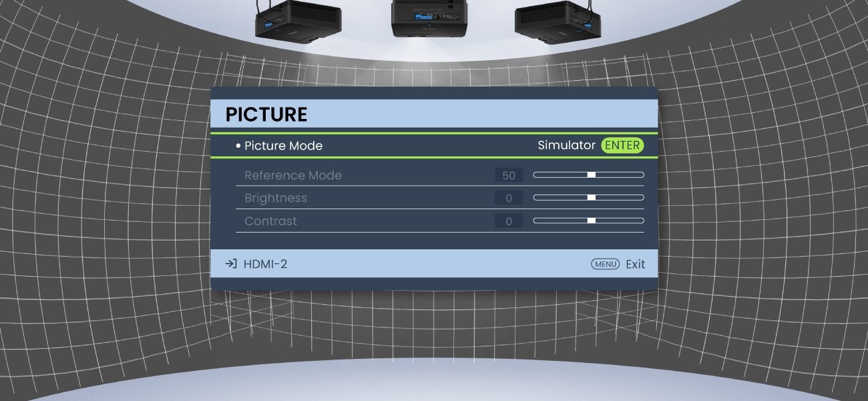Click the Reference Mode value box showing 50
The height and width of the screenshot is (401, 868).
509,176
